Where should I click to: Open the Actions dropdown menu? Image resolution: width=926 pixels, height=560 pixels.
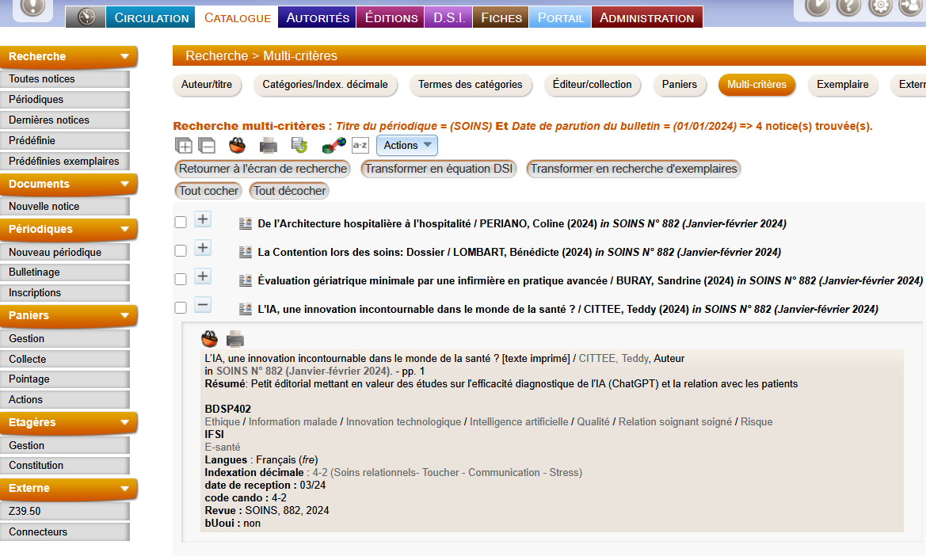pyautogui.click(x=407, y=146)
